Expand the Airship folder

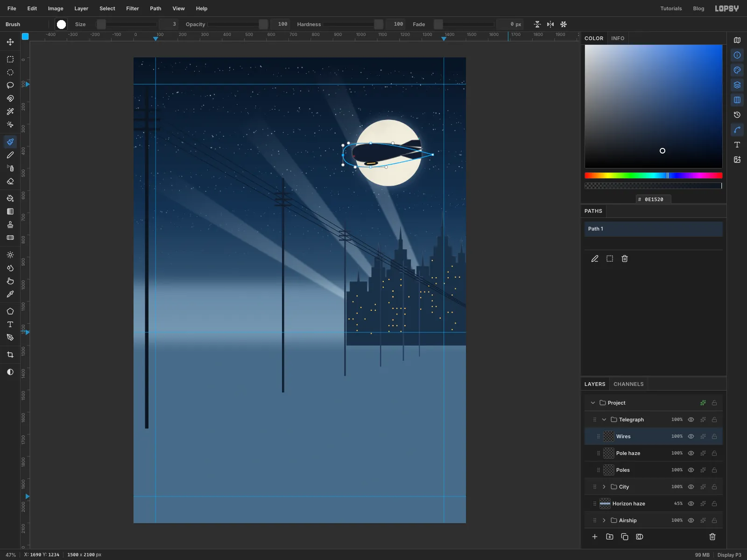[604, 520]
